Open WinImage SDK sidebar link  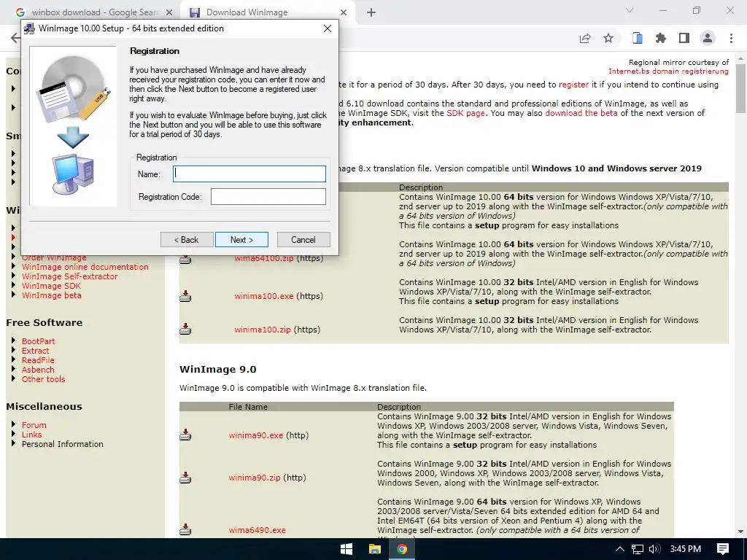click(x=51, y=286)
